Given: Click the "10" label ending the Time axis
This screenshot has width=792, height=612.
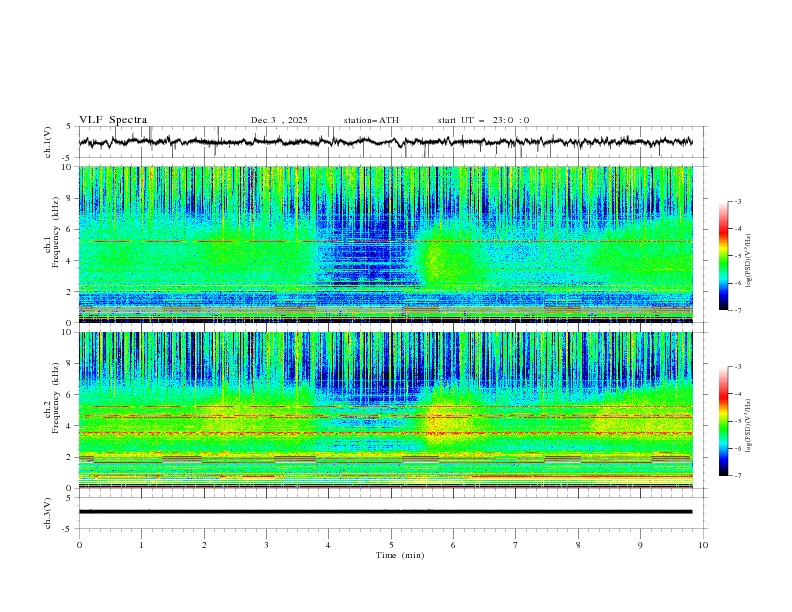Looking at the screenshot, I should coord(703,545).
